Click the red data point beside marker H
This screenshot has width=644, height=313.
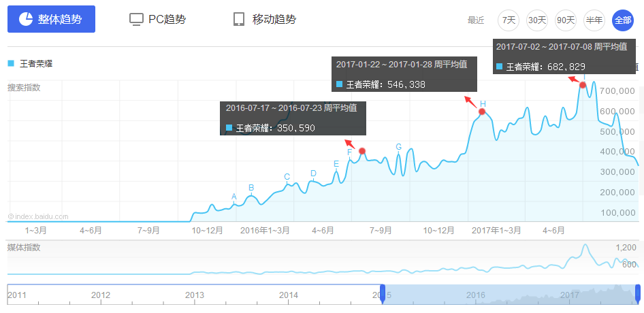[482, 112]
